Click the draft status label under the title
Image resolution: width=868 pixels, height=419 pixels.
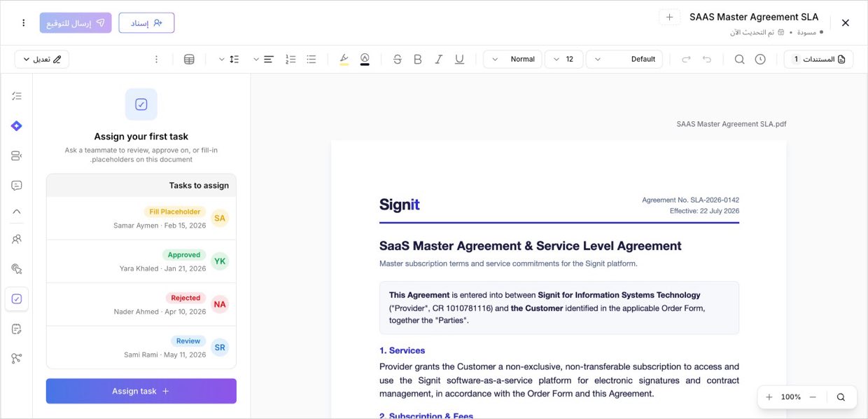(806, 32)
